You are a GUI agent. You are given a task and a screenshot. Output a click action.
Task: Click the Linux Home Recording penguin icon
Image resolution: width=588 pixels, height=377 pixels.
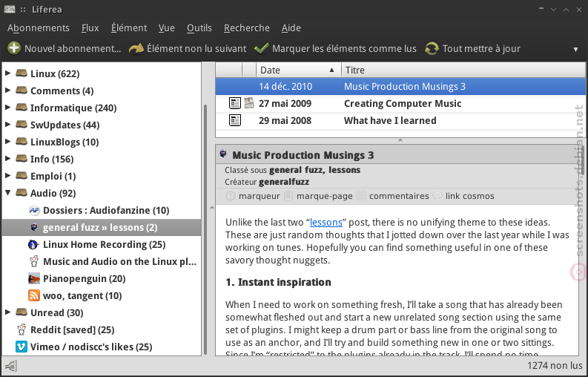click(x=34, y=244)
